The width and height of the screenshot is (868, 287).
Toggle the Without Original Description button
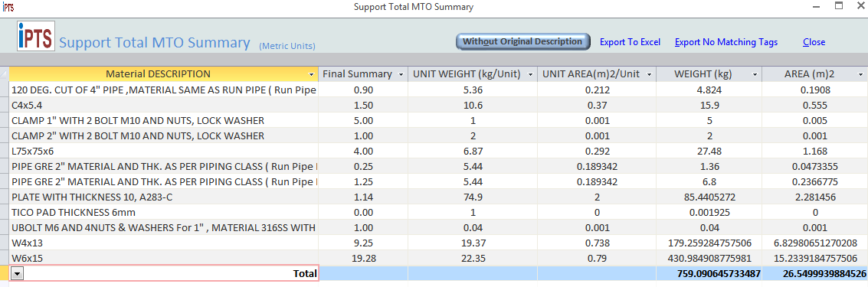[522, 41]
